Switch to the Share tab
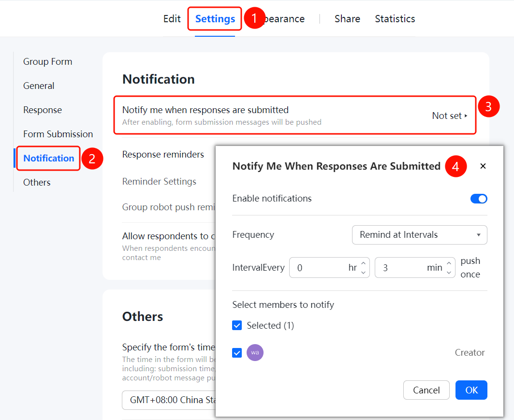Screen dimensions: 514x420 pos(347,19)
